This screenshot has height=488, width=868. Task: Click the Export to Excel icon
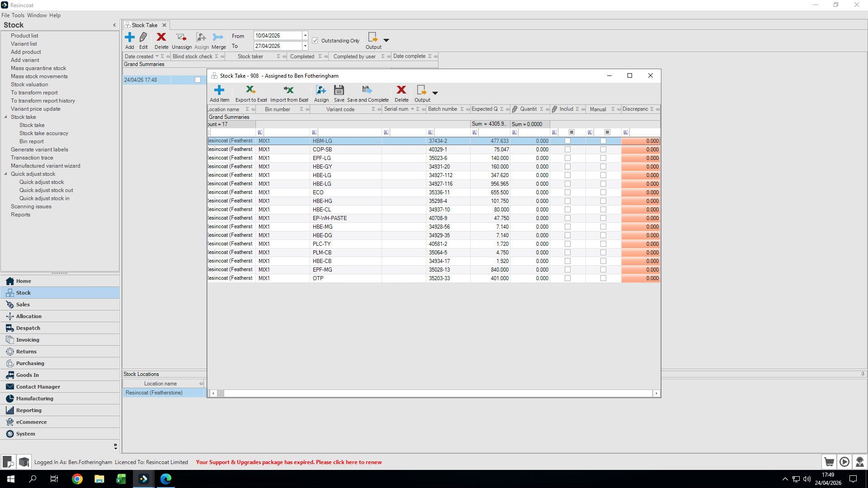[250, 90]
